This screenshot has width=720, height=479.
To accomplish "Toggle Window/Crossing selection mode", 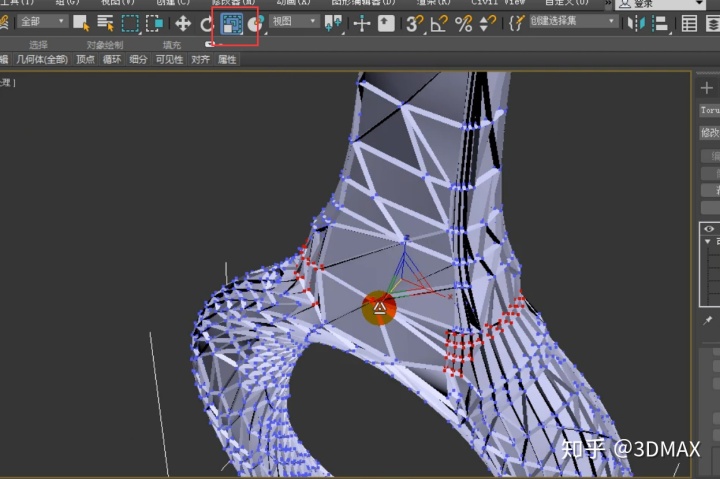I will [x=154, y=23].
